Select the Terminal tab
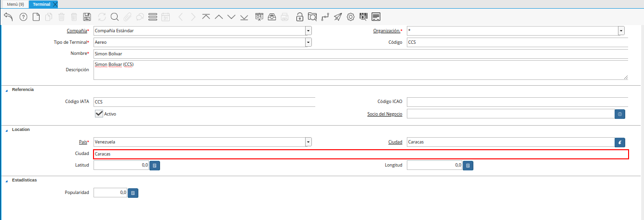Image resolution: width=644 pixels, height=220 pixels. pyautogui.click(x=41, y=4)
